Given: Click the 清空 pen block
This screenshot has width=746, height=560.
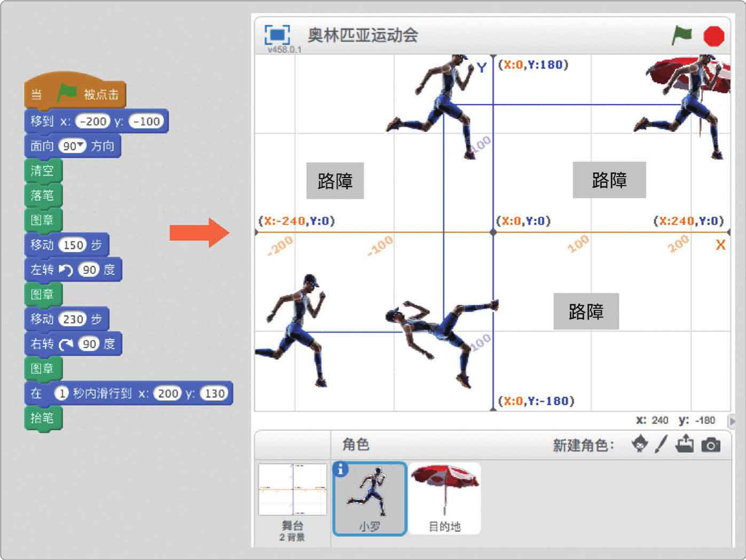Looking at the screenshot, I should pyautogui.click(x=43, y=171).
